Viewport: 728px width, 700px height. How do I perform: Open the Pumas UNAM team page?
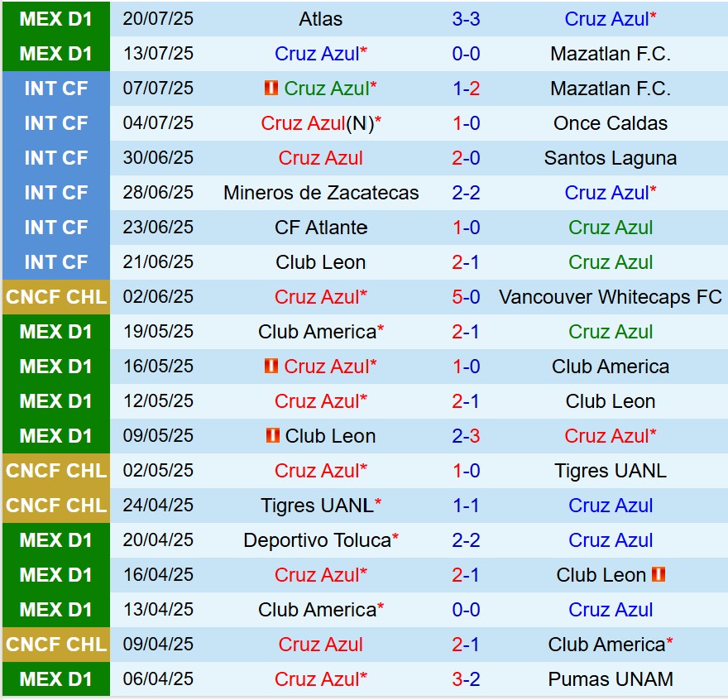tap(611, 679)
